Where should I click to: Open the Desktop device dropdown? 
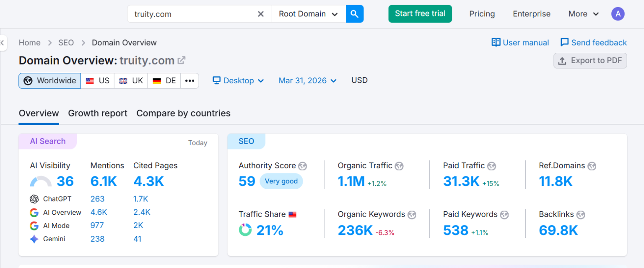pos(238,81)
